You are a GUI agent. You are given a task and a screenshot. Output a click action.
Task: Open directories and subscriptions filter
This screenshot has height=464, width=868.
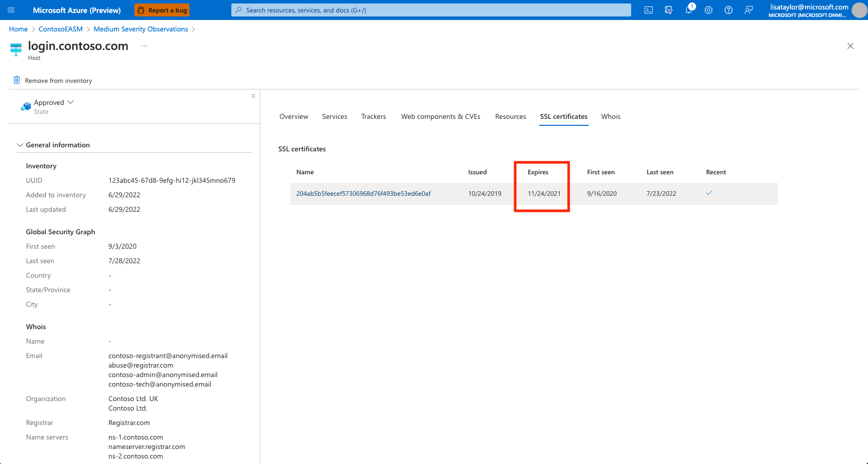point(668,9)
